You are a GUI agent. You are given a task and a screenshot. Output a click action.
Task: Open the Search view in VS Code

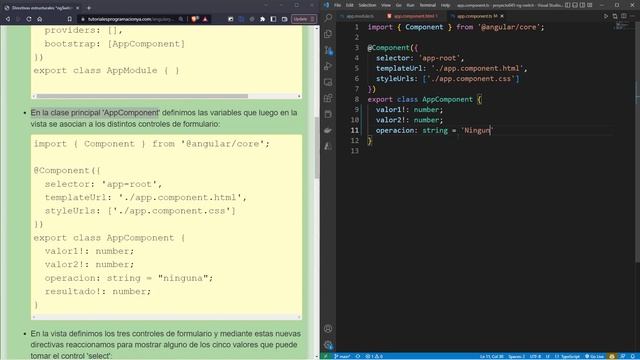tap(328, 18)
